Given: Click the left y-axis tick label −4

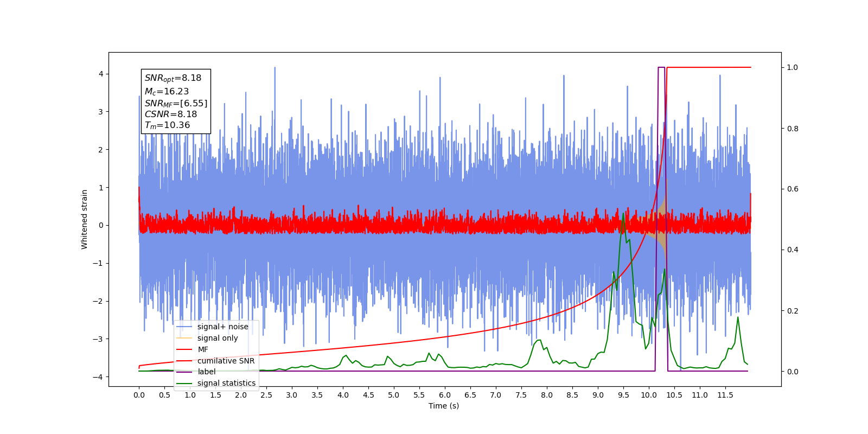Looking at the screenshot, I should tap(98, 377).
